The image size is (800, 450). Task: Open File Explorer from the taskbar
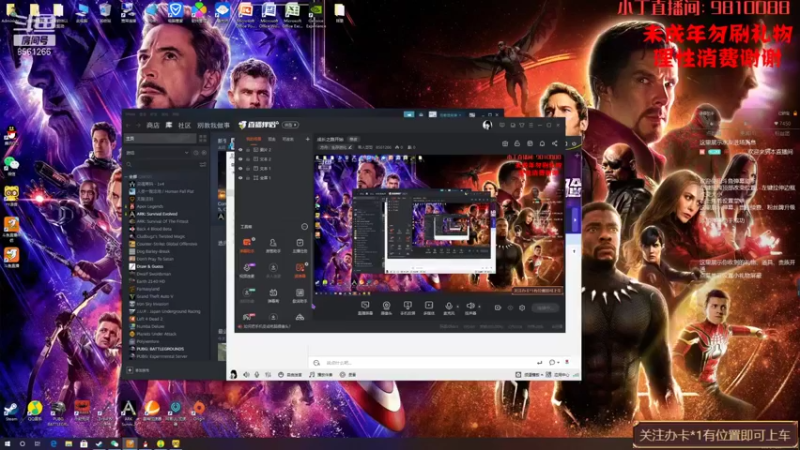click(68, 444)
